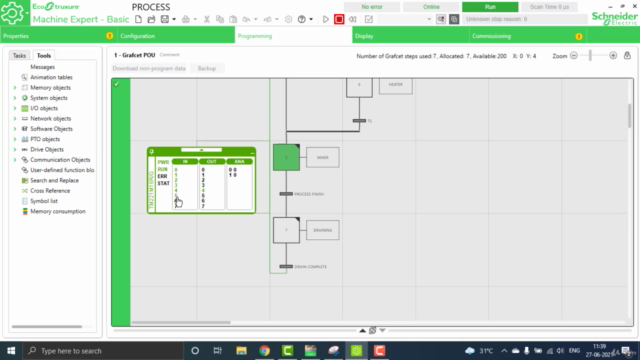
Task: Click the login/connect icon in toolbar
Action: coord(441,19)
